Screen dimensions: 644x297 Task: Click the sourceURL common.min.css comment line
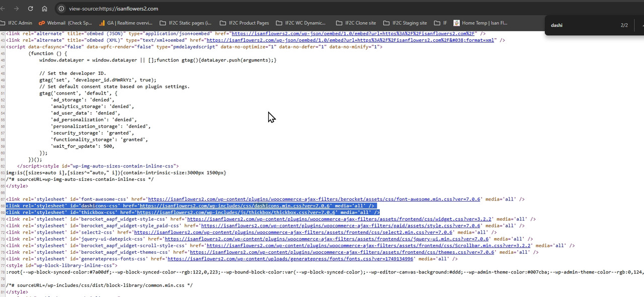pos(99,285)
